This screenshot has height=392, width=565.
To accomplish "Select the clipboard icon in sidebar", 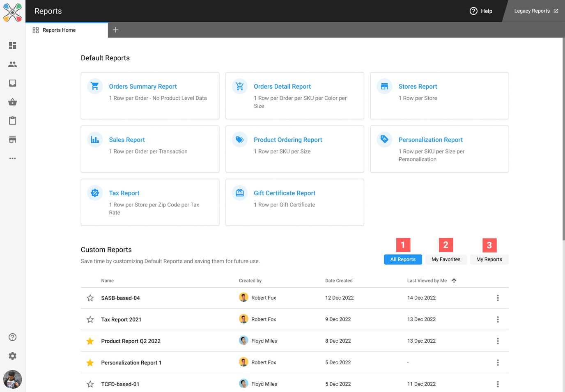I will 12,121.
